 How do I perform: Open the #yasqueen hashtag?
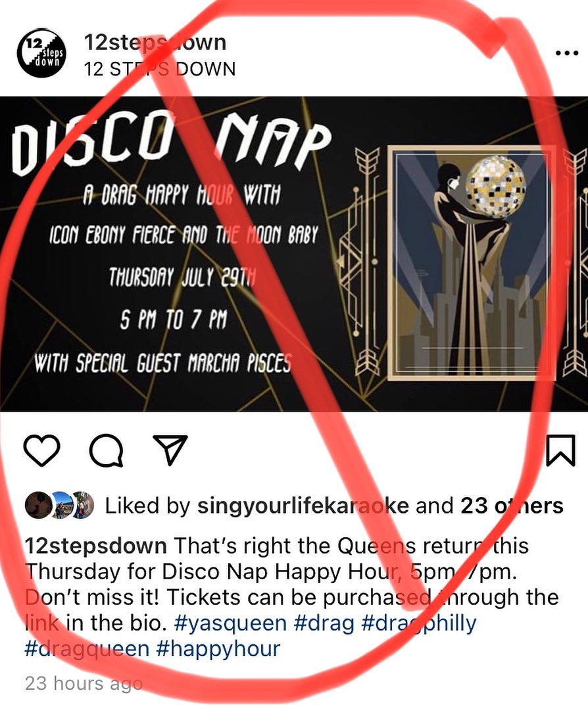pyautogui.click(x=231, y=623)
